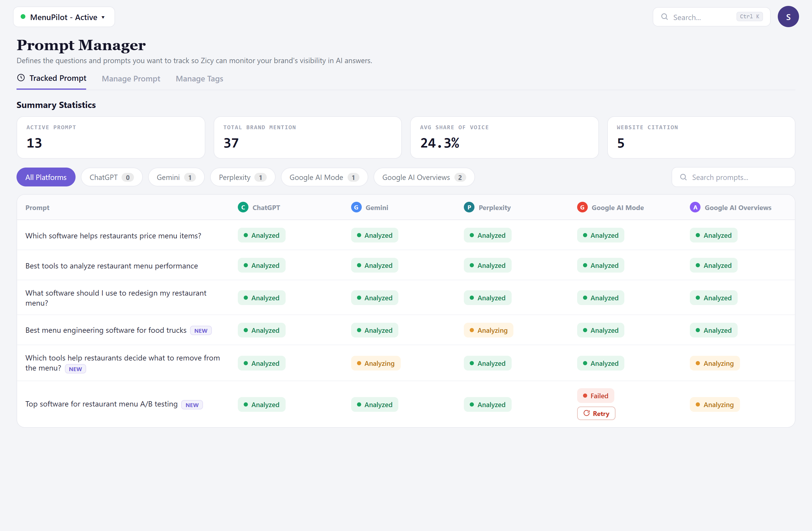Click the magnifier icon in Search prompts

(x=683, y=177)
